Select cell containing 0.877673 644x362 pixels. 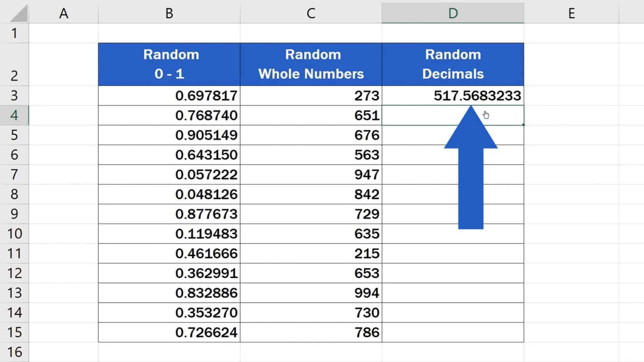pos(169,214)
